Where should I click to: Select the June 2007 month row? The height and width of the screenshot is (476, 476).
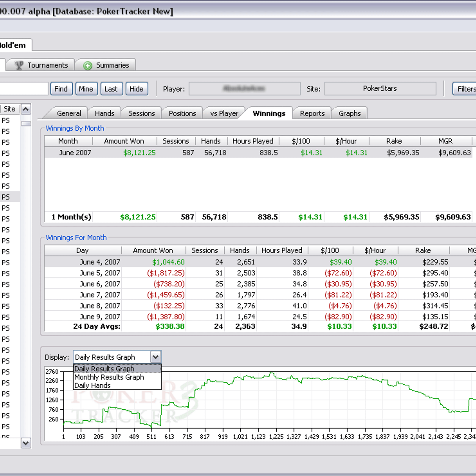(258, 153)
